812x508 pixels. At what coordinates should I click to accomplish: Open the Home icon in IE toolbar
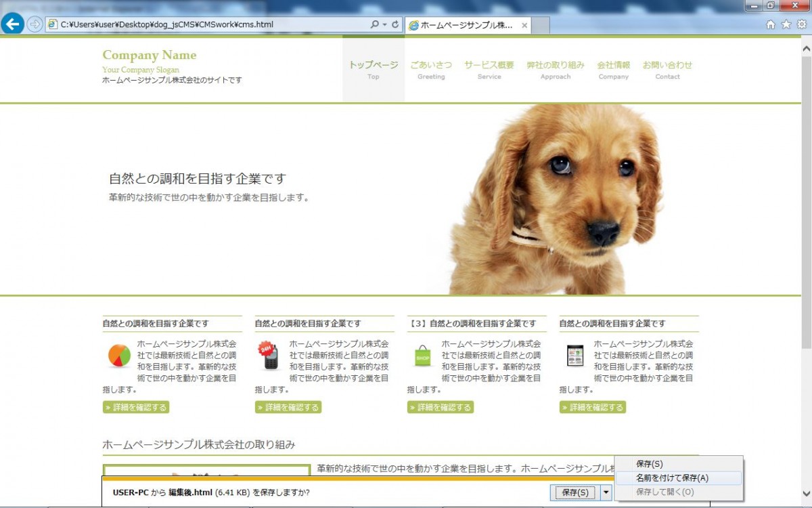[770, 24]
